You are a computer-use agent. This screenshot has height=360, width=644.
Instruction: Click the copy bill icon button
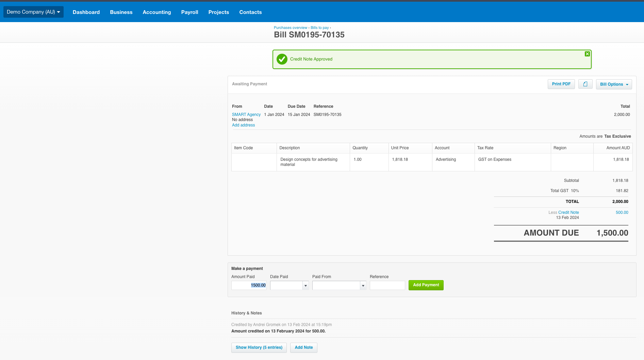click(585, 84)
